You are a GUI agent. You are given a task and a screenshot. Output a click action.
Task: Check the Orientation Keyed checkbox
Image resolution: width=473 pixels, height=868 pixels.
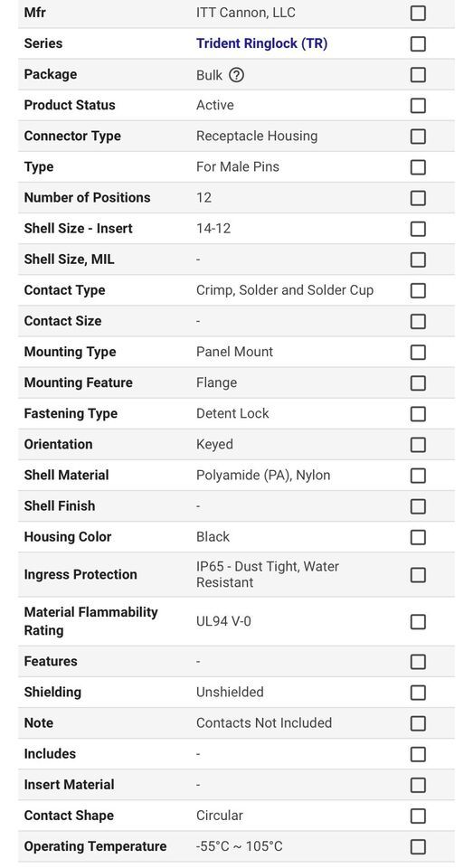coord(418,445)
